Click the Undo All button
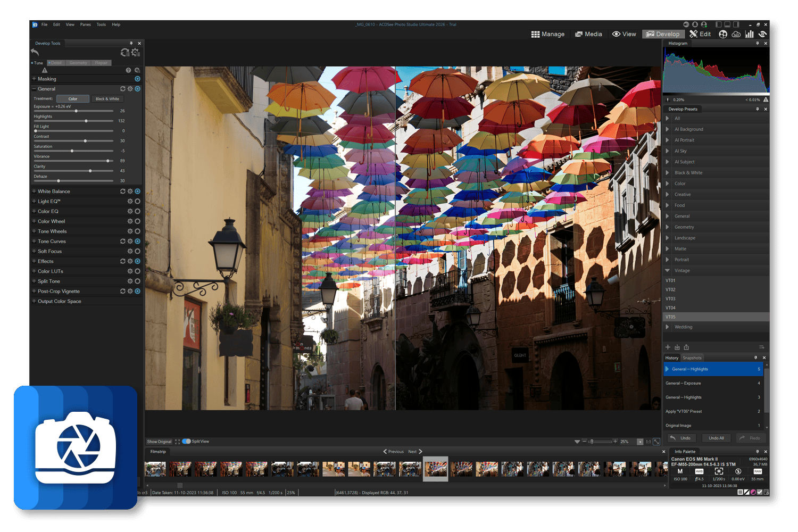798x532 pixels. click(x=716, y=438)
